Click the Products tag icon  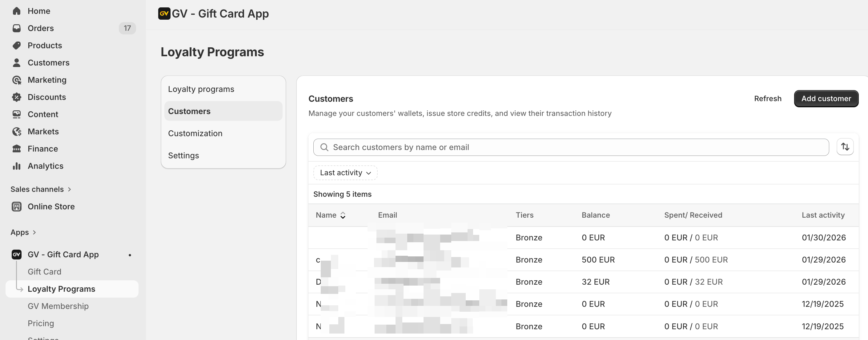pos(17,45)
